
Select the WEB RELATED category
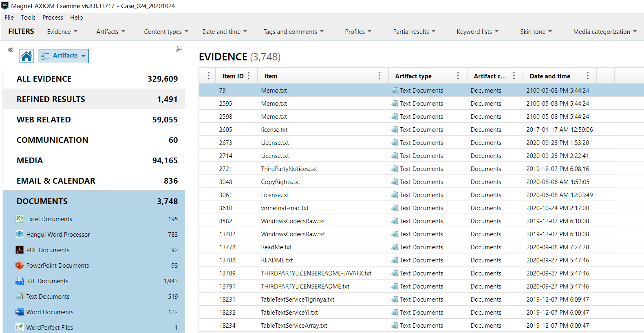(x=94, y=120)
